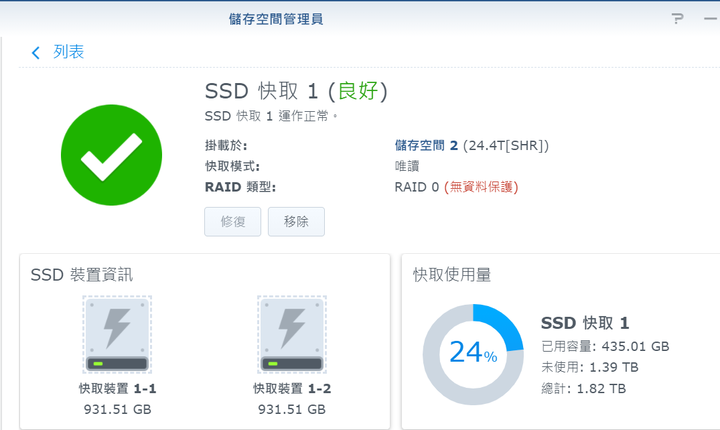Screen dimensions: 720x430
Task: Click the 良好 status text in the title
Action: [x=358, y=91]
